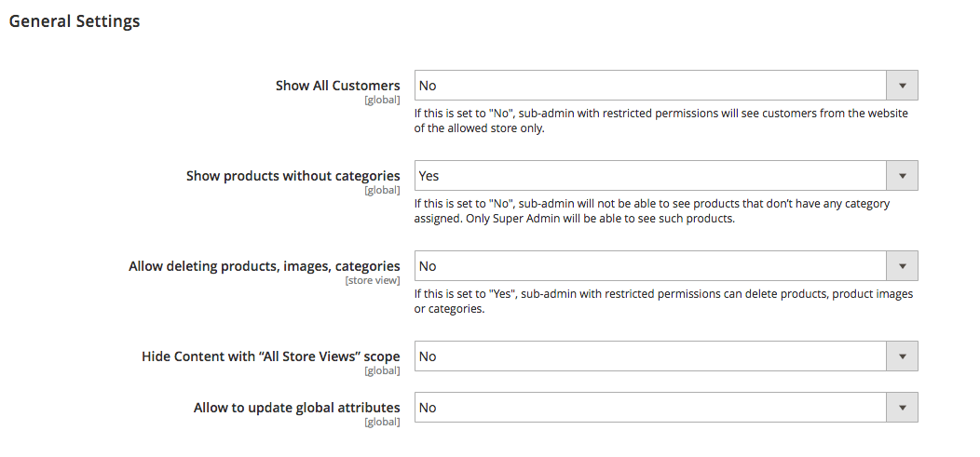Open the Show products without categories dropdown
Viewport: 980px width, 457px height.
point(666,175)
